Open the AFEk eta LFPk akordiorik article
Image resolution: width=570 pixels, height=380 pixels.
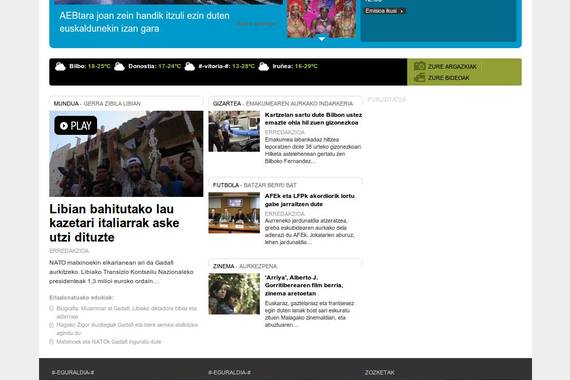[x=309, y=200]
